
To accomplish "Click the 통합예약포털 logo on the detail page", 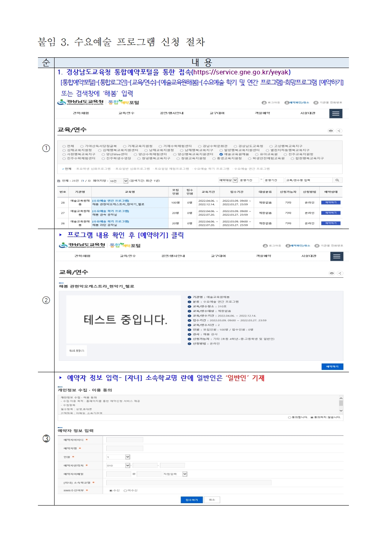I will click(125, 245).
